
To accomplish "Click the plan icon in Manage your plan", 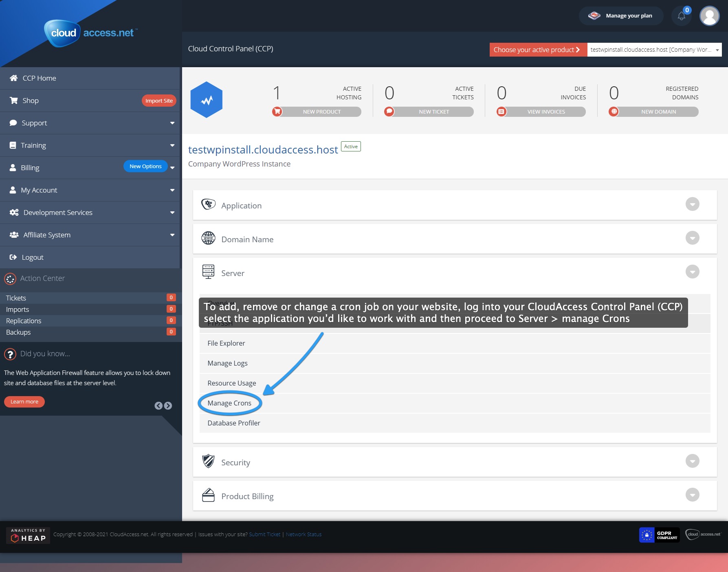I will tap(594, 16).
